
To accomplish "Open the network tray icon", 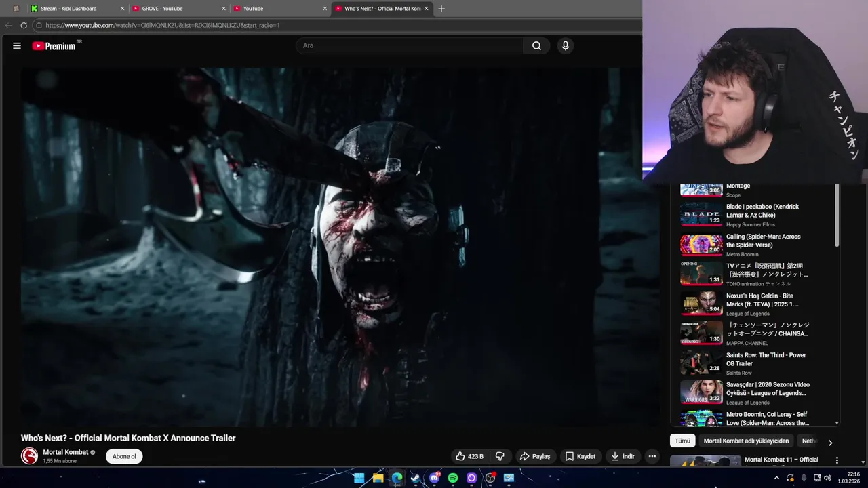I will tap(817, 478).
